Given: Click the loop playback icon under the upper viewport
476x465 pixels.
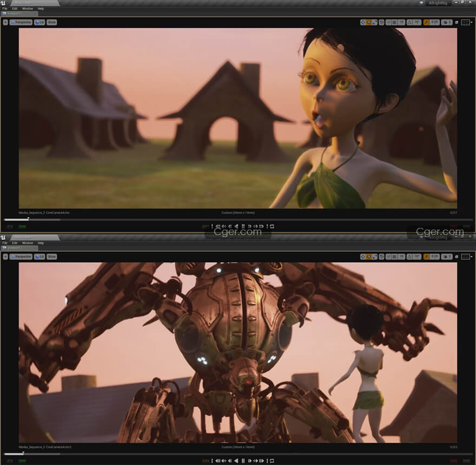Looking at the screenshot, I should pyautogui.click(x=272, y=226).
